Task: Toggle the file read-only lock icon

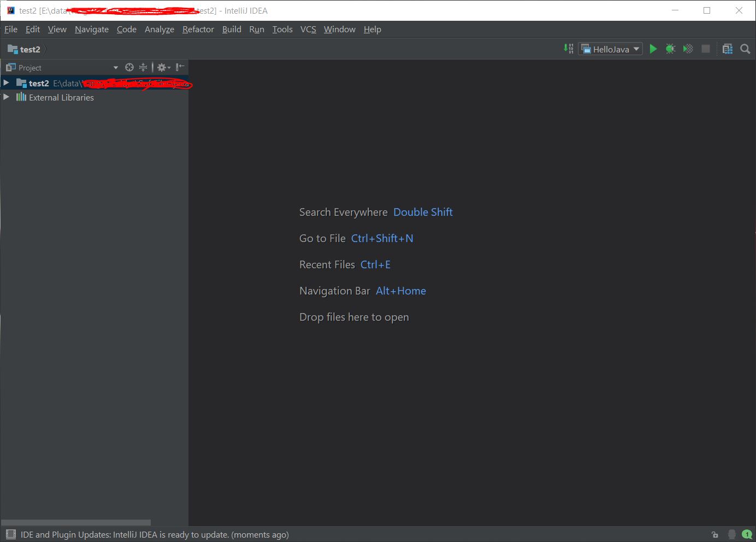Action: tap(715, 534)
